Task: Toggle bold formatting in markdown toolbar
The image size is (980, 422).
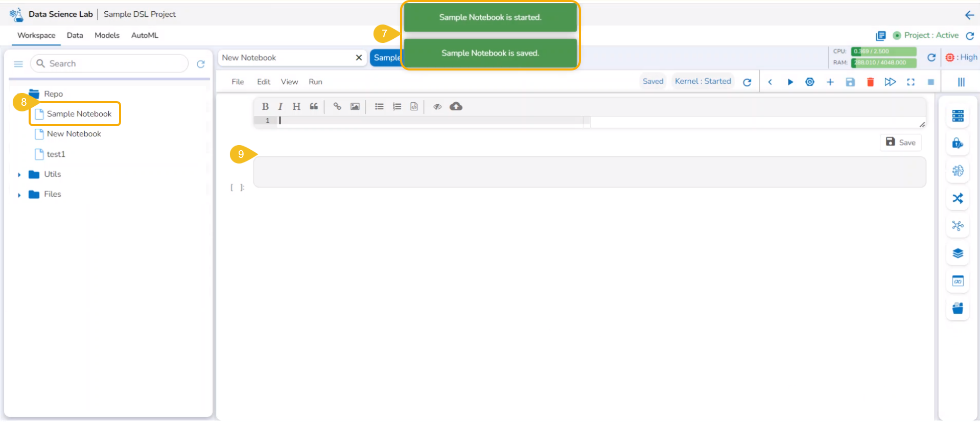Action: coord(265,106)
